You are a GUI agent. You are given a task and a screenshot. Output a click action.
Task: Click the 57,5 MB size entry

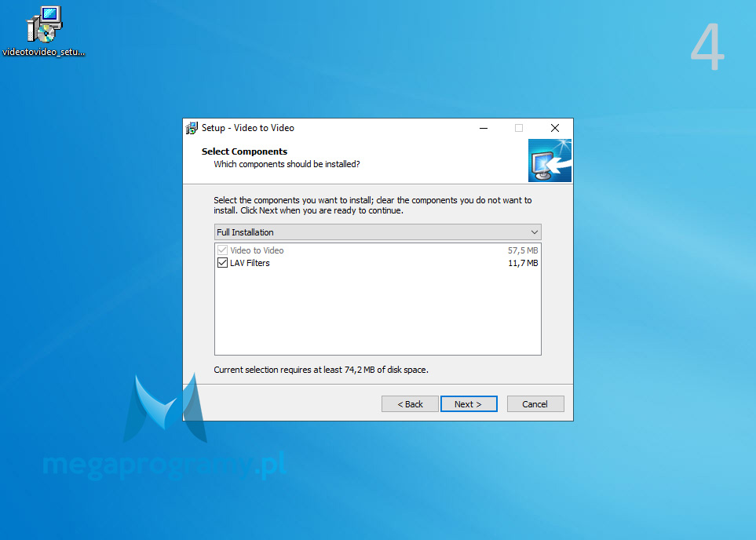tap(523, 250)
